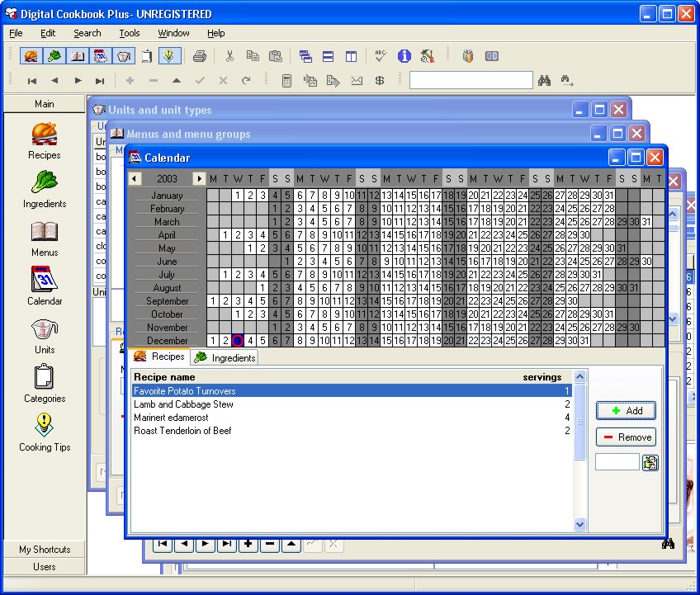Select the Favorite Potato Turnovers recipe row

[x=352, y=391]
